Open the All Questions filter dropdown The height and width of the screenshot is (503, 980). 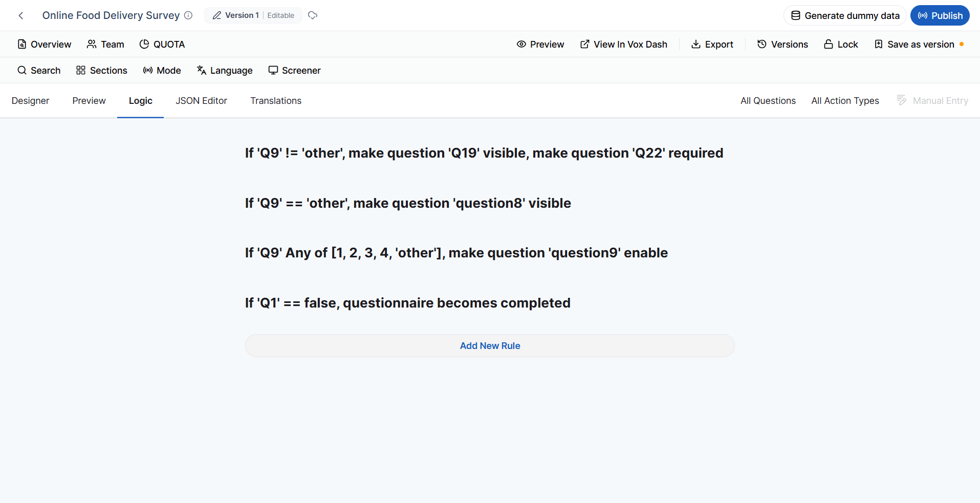(x=768, y=101)
